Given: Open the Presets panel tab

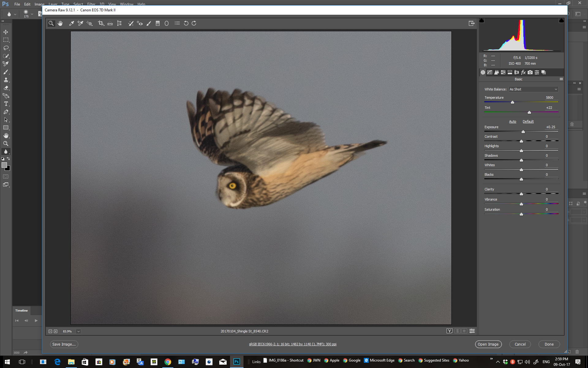Looking at the screenshot, I should pyautogui.click(x=537, y=72).
